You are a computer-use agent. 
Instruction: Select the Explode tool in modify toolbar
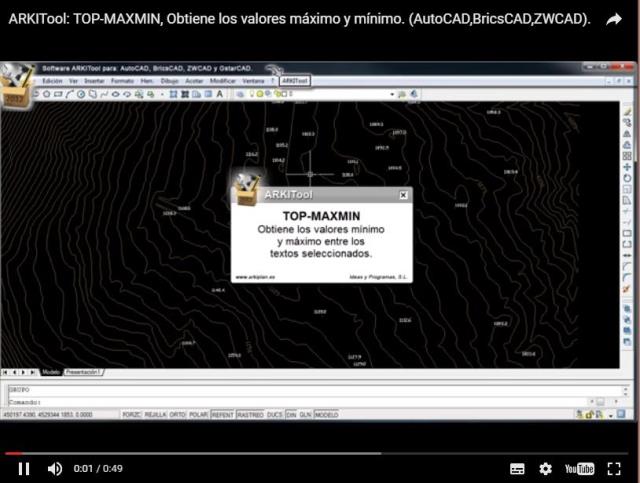[x=627, y=289]
